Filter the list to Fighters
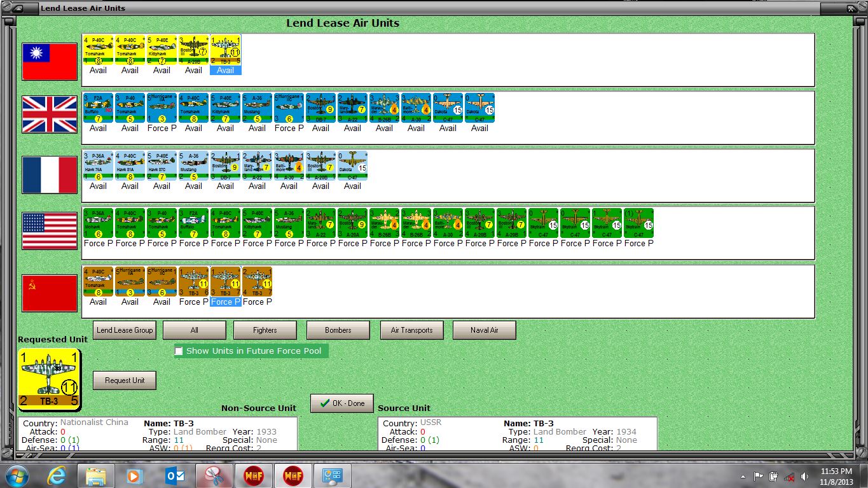The height and width of the screenshot is (488, 868). [x=265, y=330]
